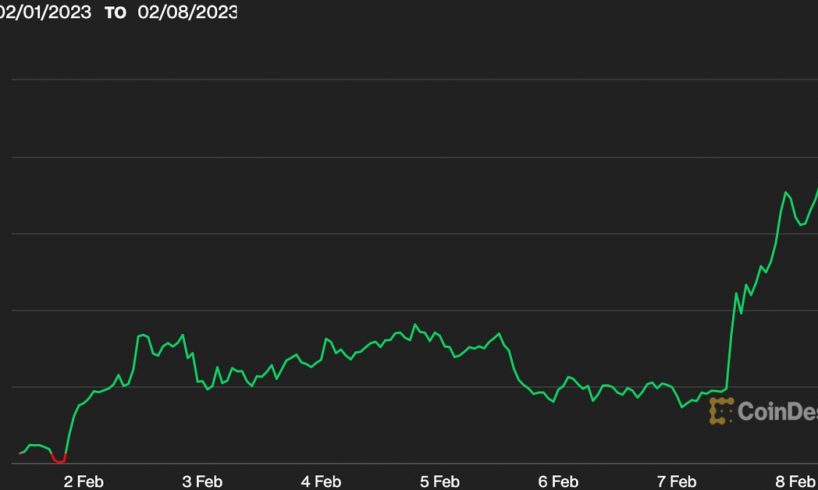
Task: Click the 3 Feb axis label
Action: tap(202, 481)
